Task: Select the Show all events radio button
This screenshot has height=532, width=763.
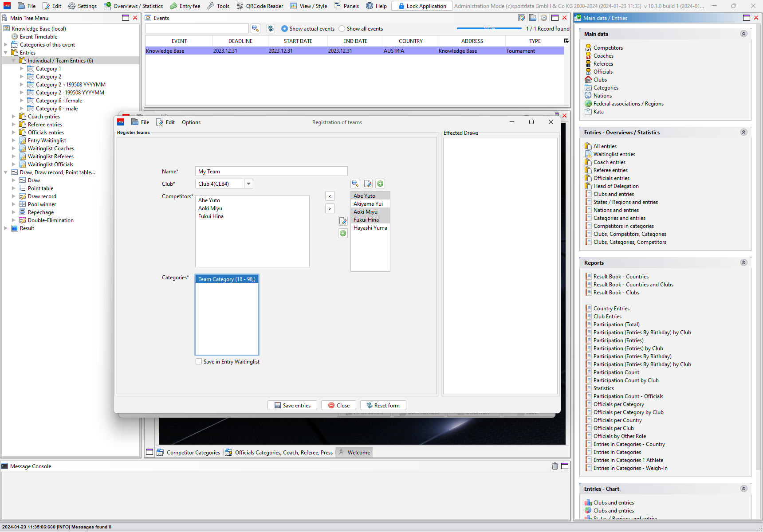Action: click(x=342, y=28)
